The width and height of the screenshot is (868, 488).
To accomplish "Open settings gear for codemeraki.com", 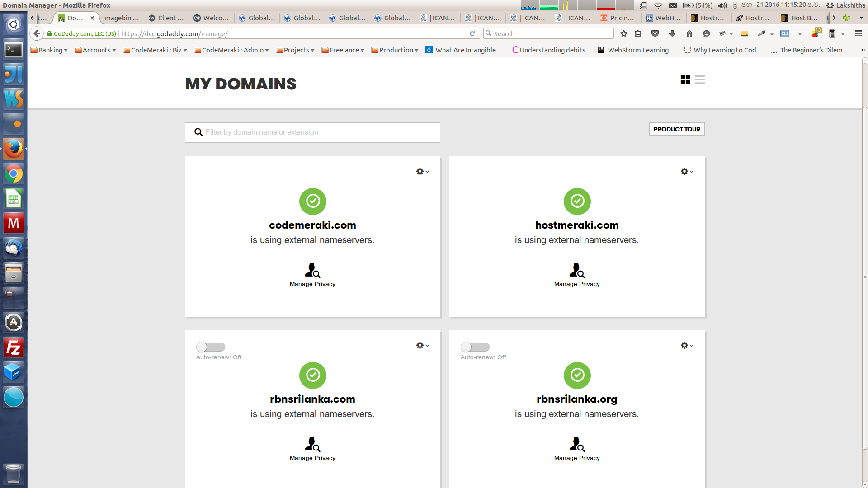I will [x=422, y=171].
